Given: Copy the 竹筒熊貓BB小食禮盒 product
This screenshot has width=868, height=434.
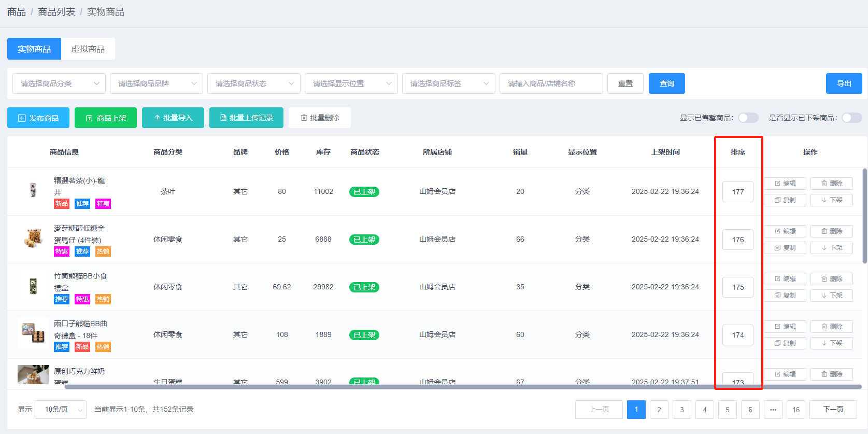Looking at the screenshot, I should 785,296.
